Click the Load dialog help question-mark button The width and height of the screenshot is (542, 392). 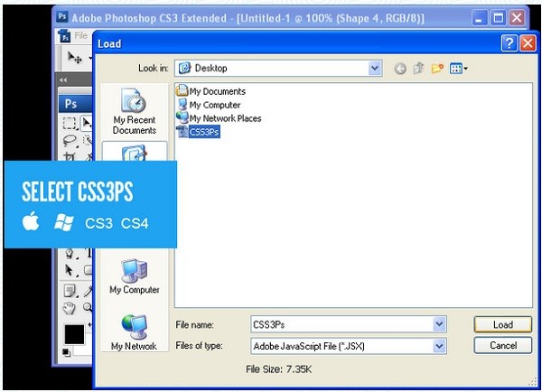pyautogui.click(x=509, y=43)
